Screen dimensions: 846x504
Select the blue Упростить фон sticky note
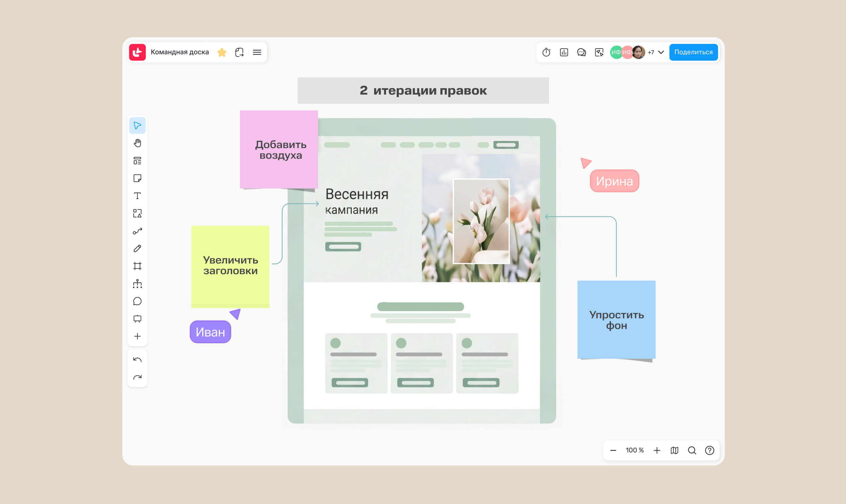pos(616,319)
